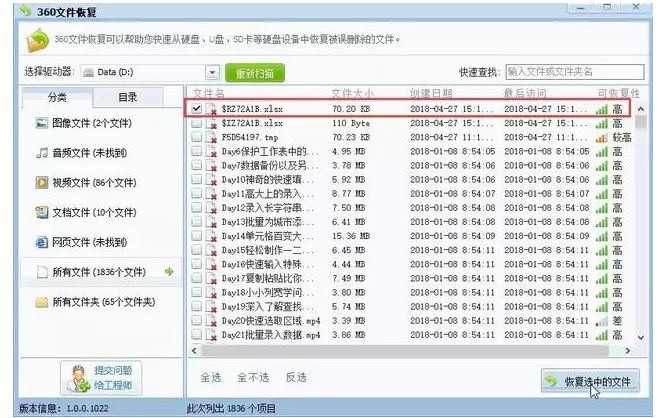Screen dimensions: 666x418
Task: Click 恢复选中的文件 recover button
Action: [x=590, y=381]
